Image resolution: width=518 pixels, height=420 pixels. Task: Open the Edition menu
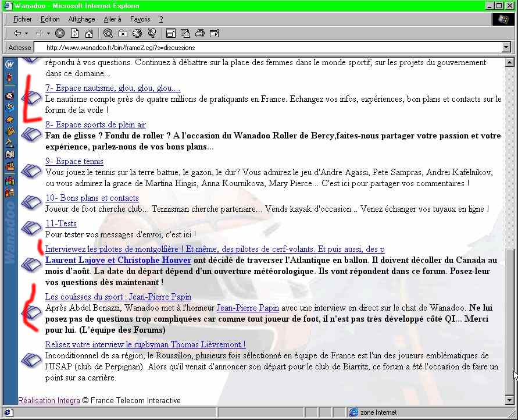pos(50,20)
